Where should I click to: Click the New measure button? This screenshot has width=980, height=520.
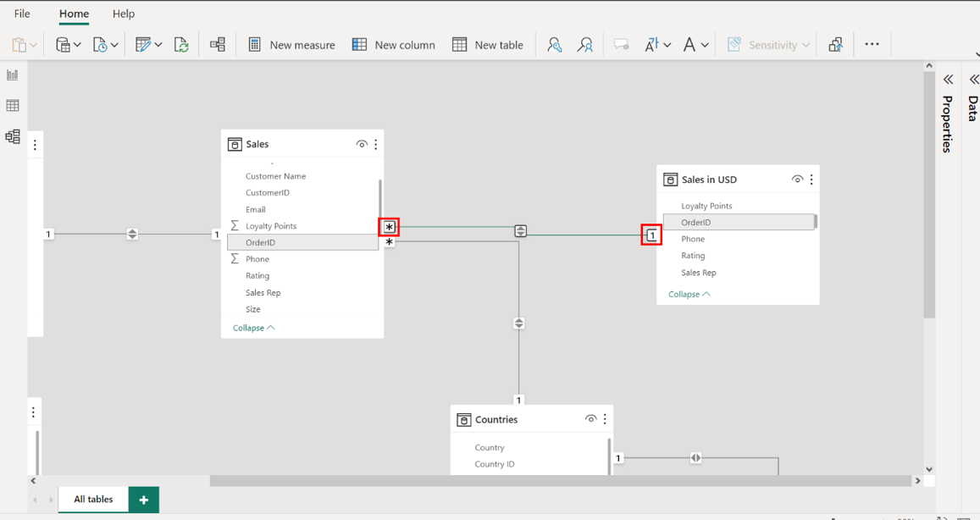292,45
